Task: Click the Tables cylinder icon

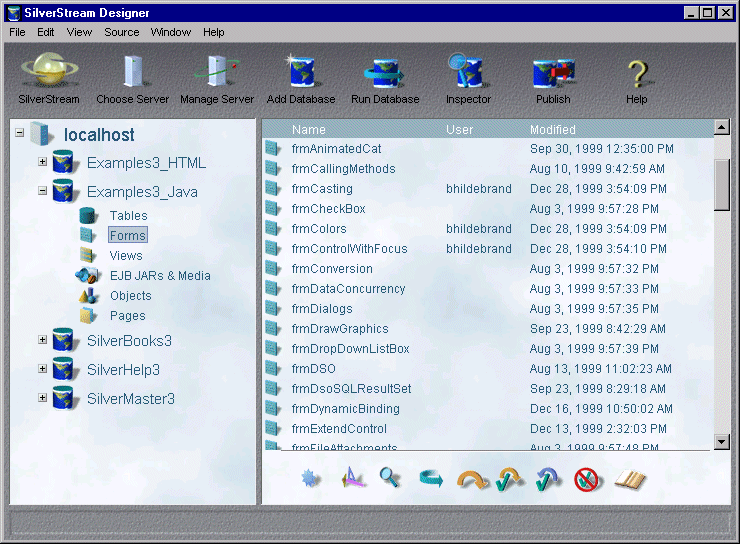Action: coord(88,216)
